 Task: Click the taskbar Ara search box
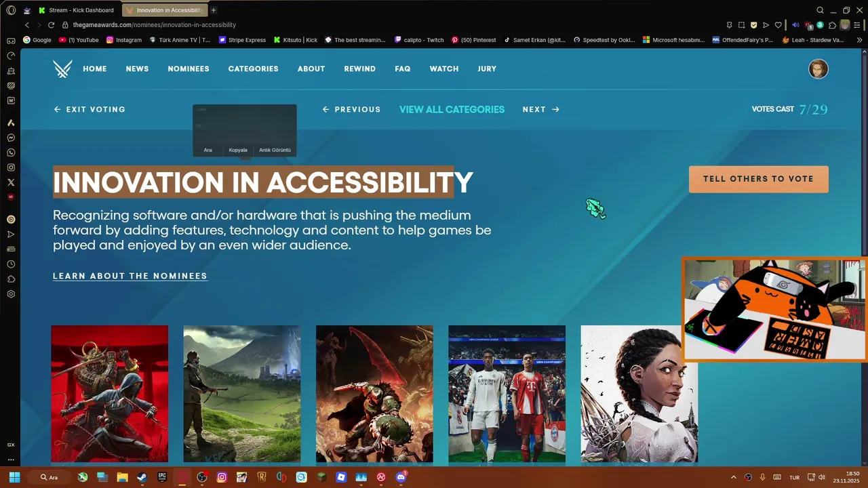[x=49, y=477]
